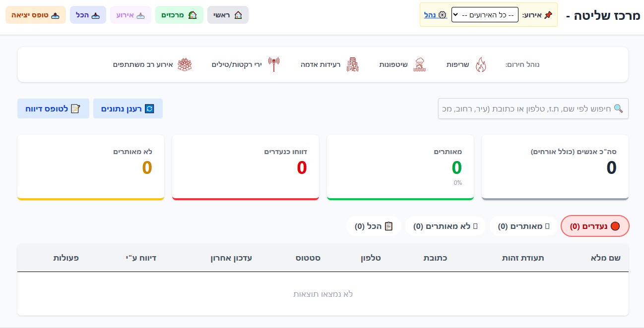Open the floods (שיטפונות) protocol icon
Screen dimensions: 644x328
420,65
